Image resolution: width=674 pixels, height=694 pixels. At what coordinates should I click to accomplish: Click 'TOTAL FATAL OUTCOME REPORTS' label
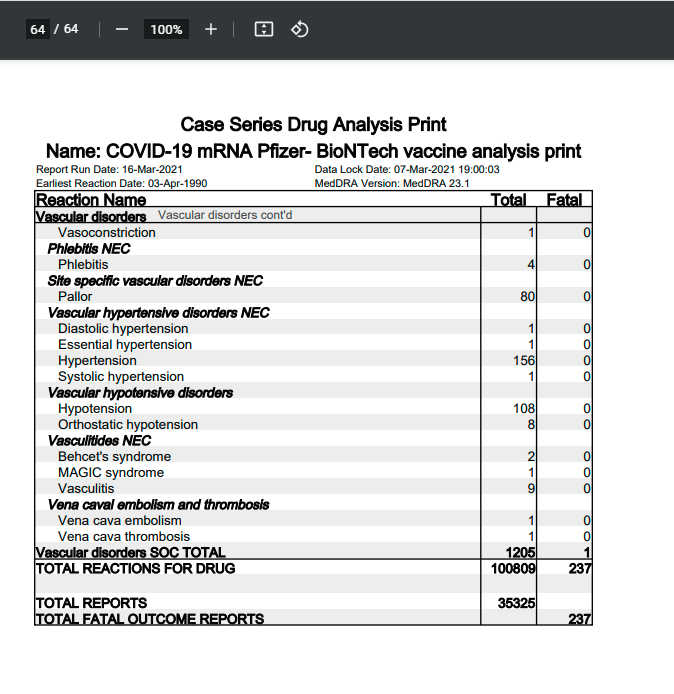[x=150, y=619]
